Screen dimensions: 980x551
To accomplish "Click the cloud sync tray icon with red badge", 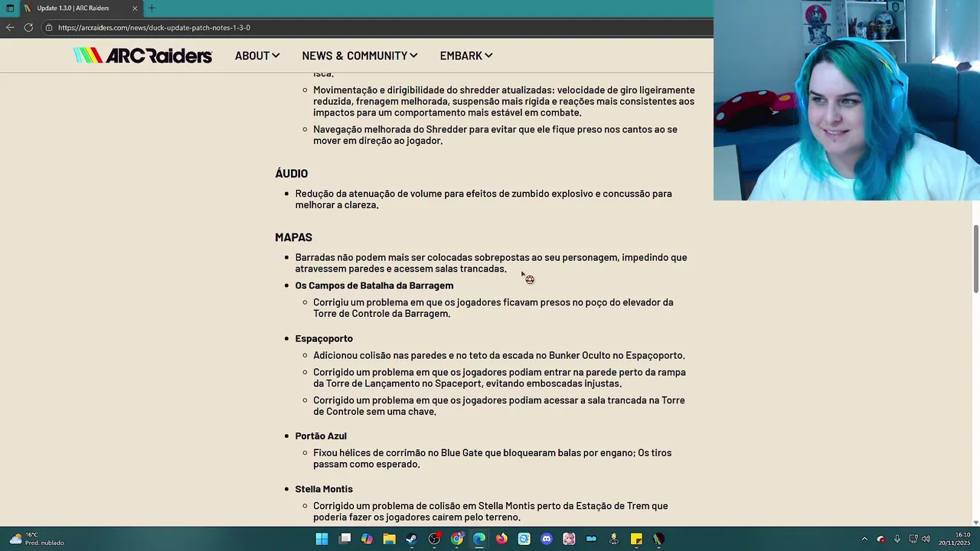I will tap(880, 539).
